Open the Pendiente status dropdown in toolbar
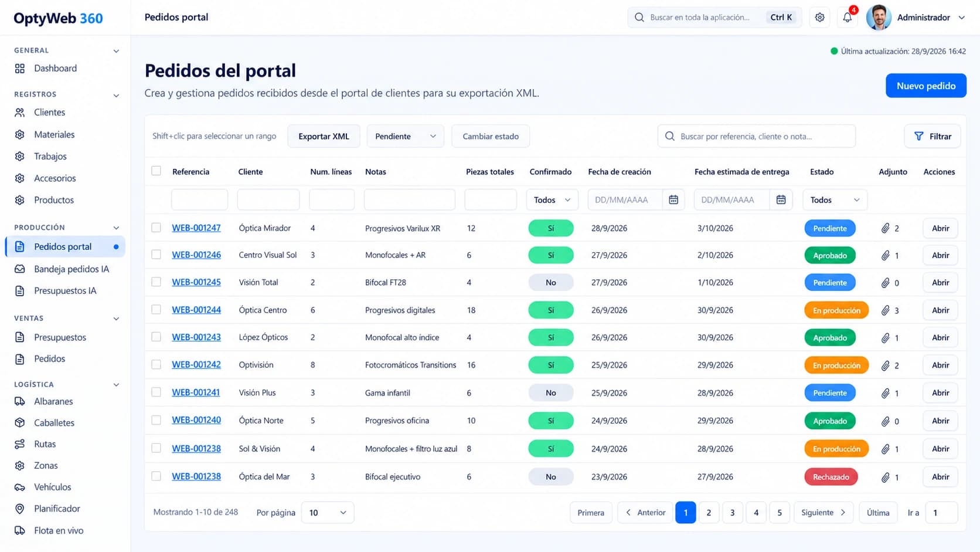 tap(405, 137)
